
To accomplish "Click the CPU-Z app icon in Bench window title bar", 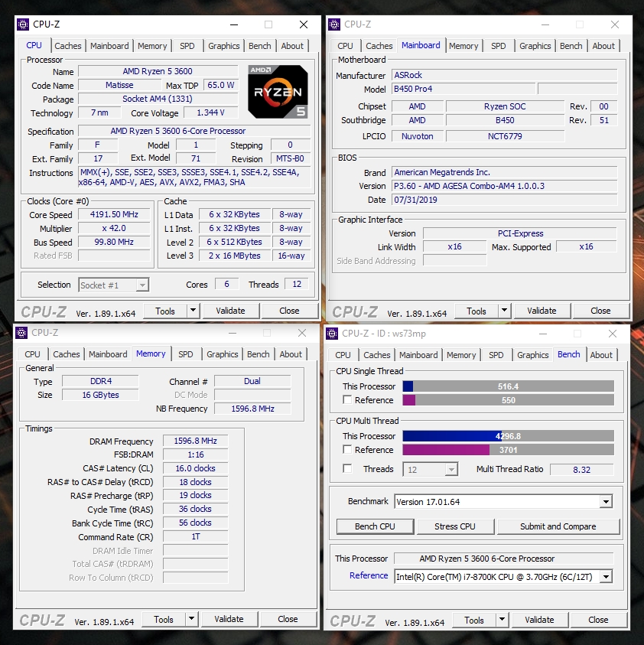I will [x=332, y=334].
